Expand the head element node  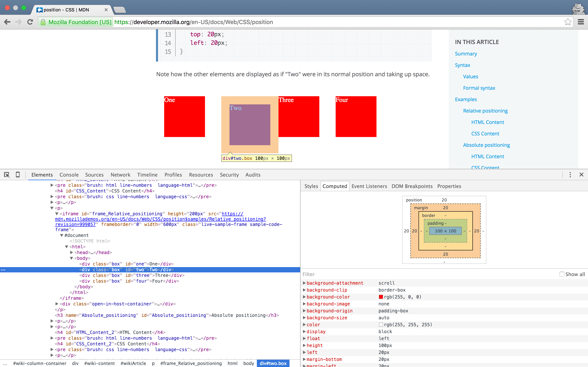point(71,252)
